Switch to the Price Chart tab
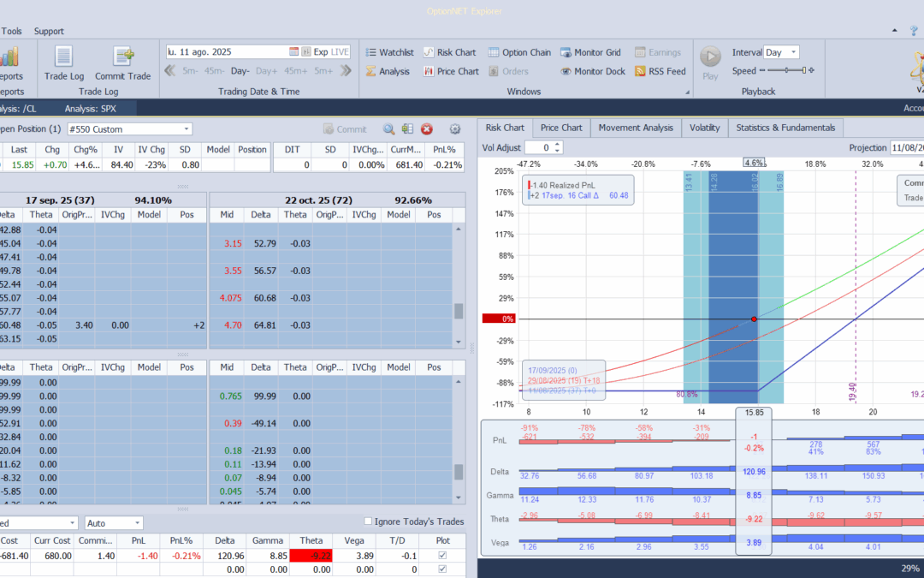Image resolution: width=924 pixels, height=578 pixels. (x=561, y=128)
